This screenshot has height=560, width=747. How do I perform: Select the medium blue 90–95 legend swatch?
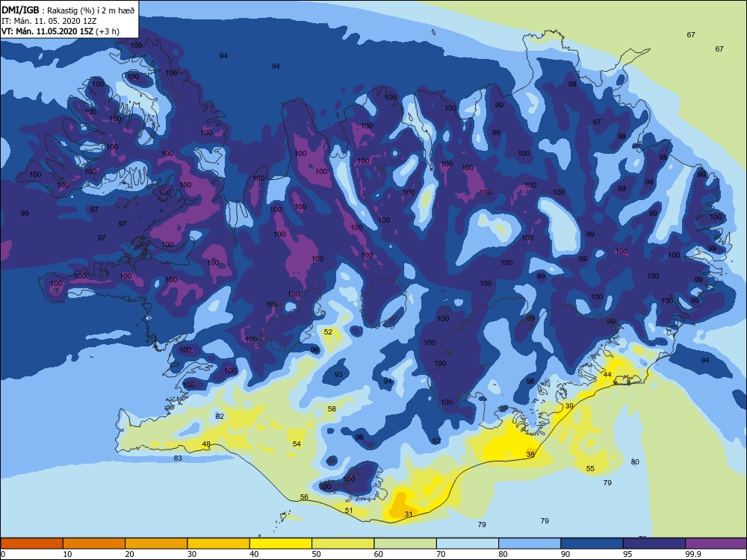pyautogui.click(x=592, y=544)
